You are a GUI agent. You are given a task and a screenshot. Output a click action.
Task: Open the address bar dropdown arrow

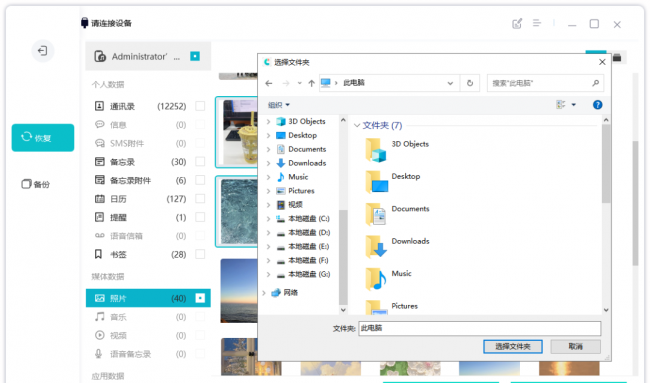tap(450, 83)
